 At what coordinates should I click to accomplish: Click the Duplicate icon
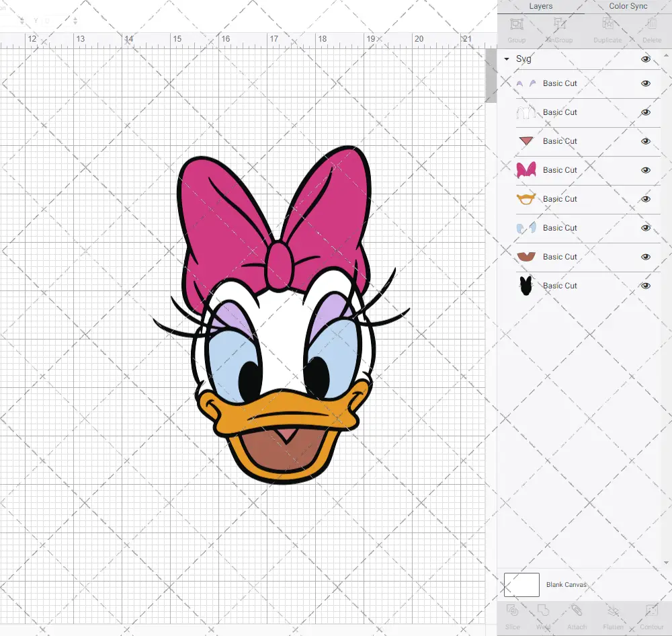(x=607, y=24)
